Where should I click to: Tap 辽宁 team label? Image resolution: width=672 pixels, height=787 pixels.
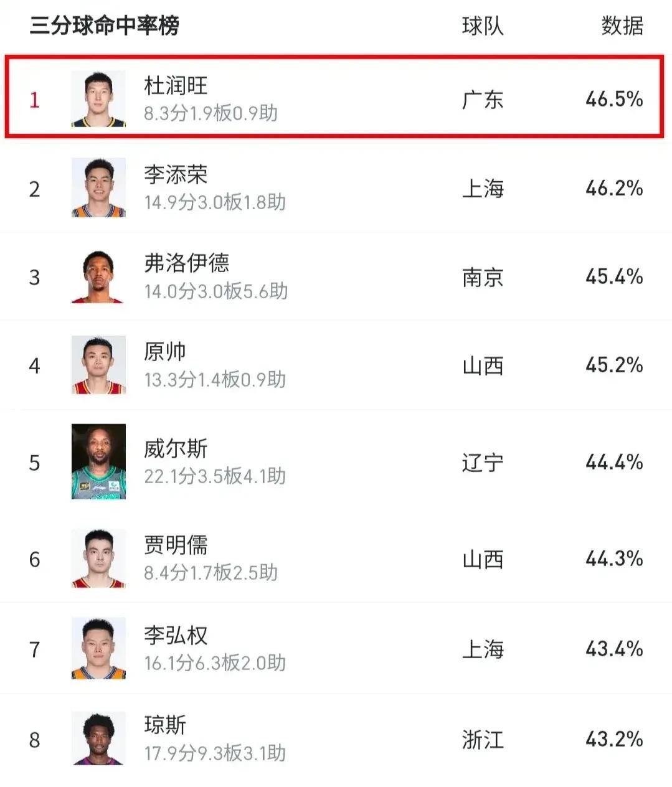(x=483, y=463)
